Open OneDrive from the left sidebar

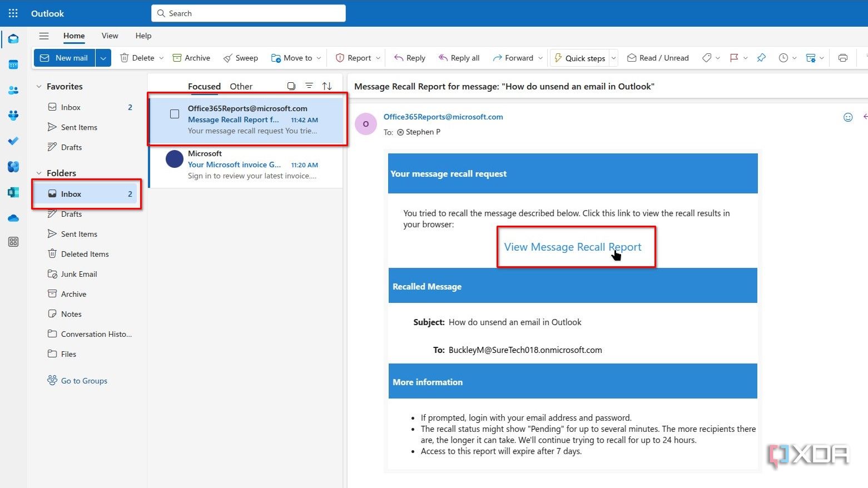[13, 218]
